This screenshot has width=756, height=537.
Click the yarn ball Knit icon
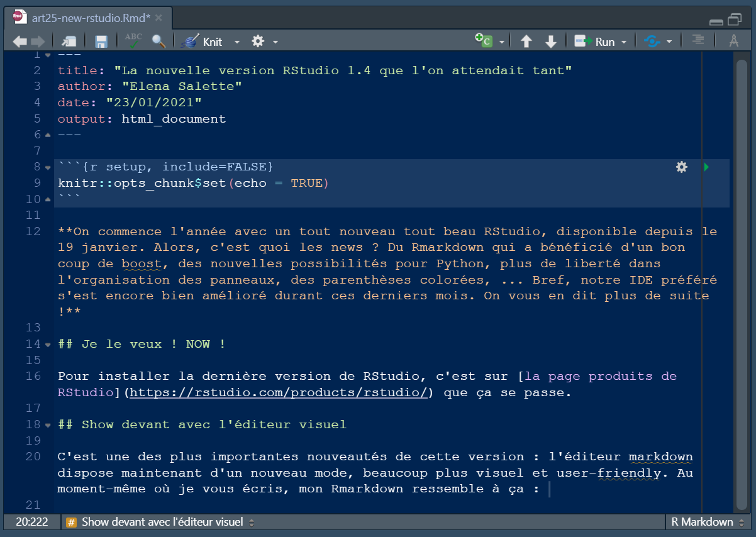click(190, 42)
